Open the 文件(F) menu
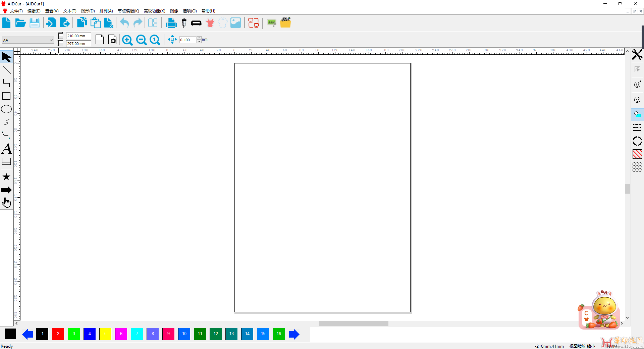 (16, 11)
